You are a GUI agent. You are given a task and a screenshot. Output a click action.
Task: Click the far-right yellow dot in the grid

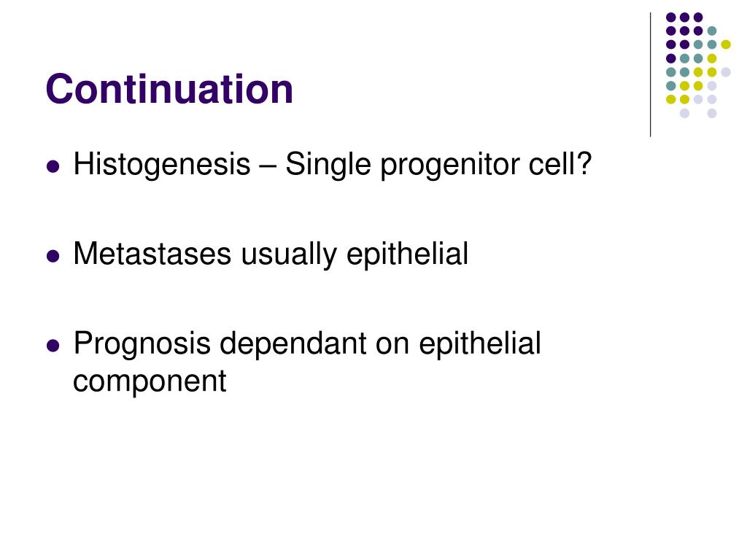(726, 44)
